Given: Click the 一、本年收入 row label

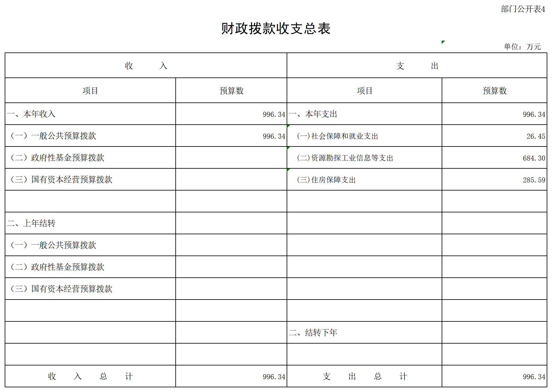Looking at the screenshot, I should tap(31, 114).
